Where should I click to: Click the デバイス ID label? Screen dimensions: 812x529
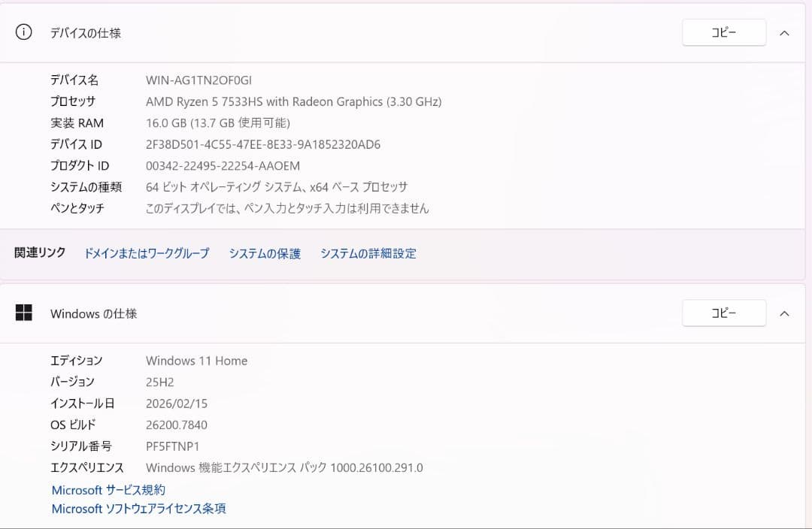(x=76, y=144)
